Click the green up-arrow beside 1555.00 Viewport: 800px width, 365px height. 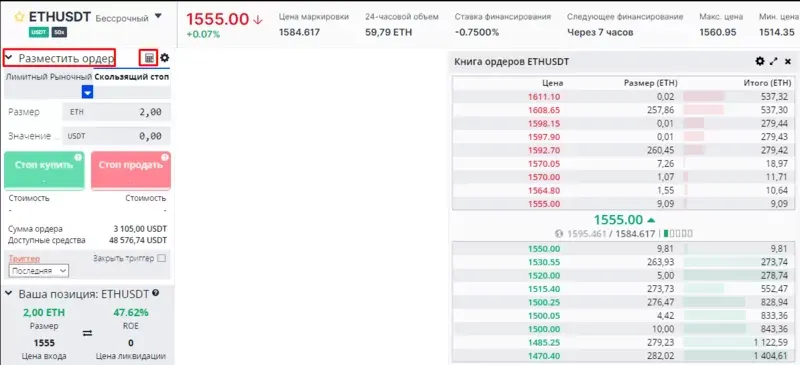pyautogui.click(x=651, y=220)
